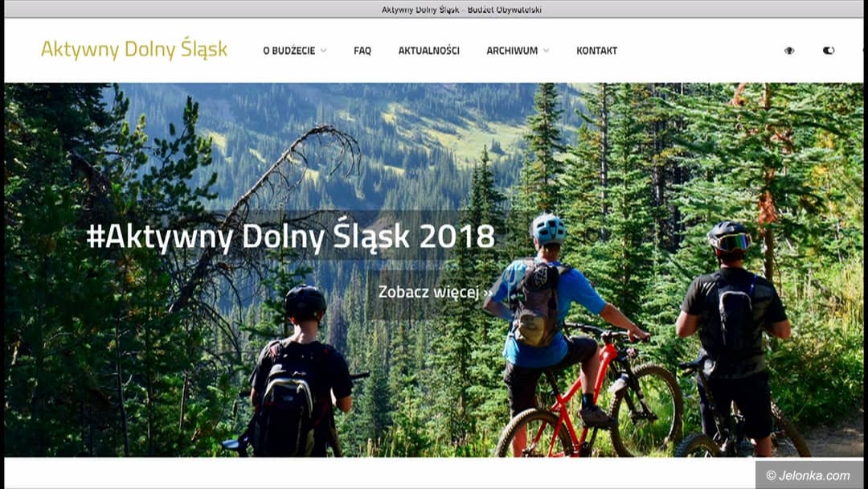Navigate to the KONTAKT page
The image size is (868, 489).
click(596, 51)
